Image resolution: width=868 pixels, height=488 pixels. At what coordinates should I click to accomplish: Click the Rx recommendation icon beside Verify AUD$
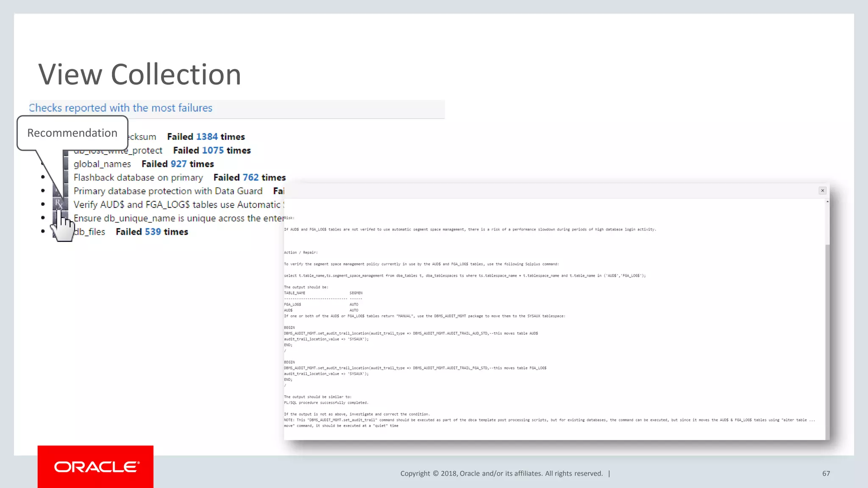click(60, 204)
